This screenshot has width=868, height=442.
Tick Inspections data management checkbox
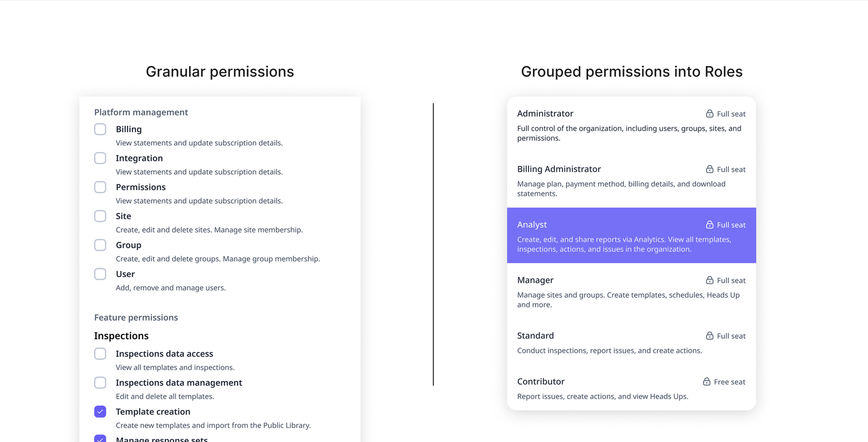click(x=100, y=383)
